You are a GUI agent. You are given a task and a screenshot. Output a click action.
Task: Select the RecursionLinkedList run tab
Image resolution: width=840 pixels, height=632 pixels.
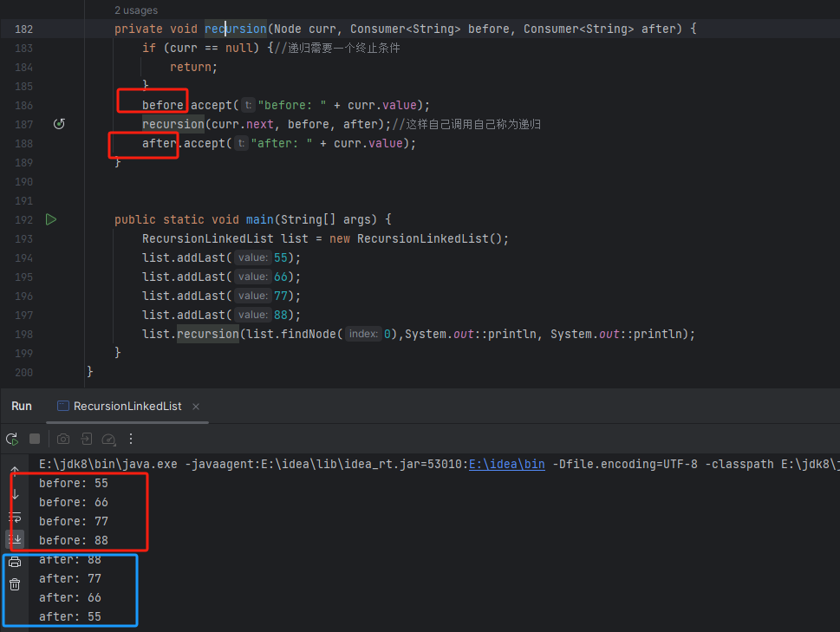coord(127,406)
